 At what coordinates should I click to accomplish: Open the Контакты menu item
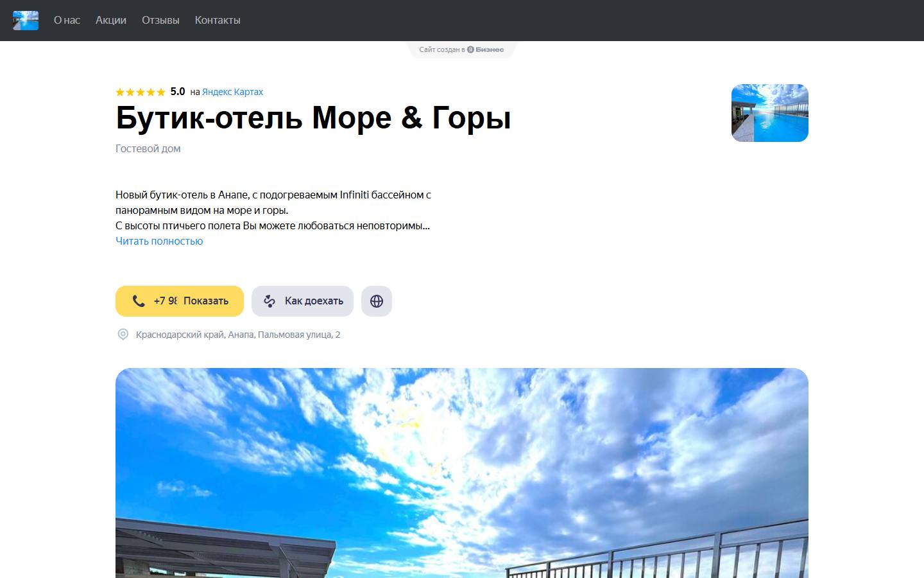click(218, 21)
